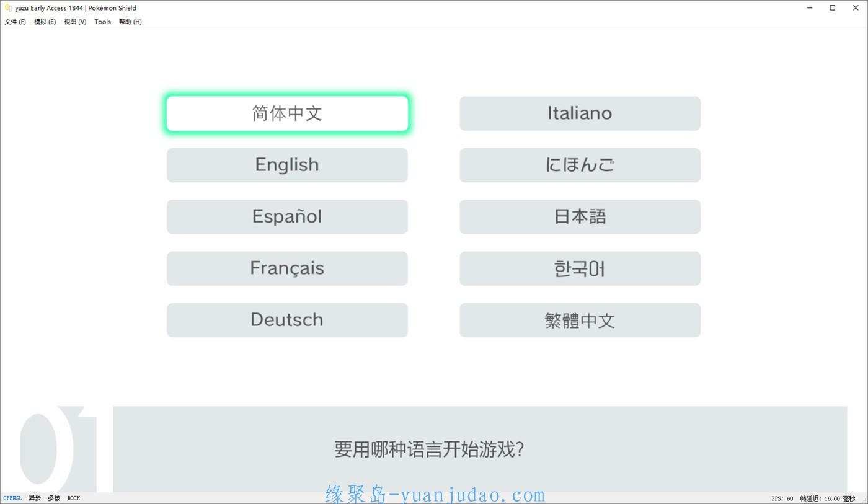Toggle the OPENGL renderer status button

point(12,498)
